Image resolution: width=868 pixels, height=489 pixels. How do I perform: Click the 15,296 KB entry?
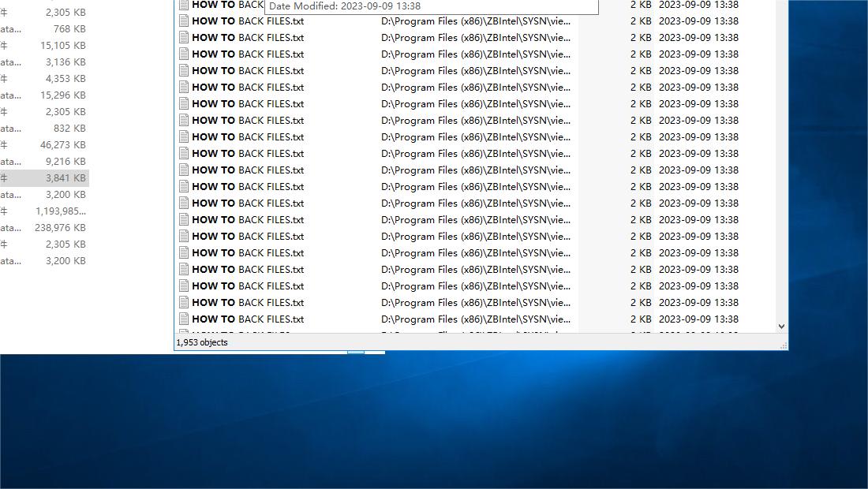(63, 95)
